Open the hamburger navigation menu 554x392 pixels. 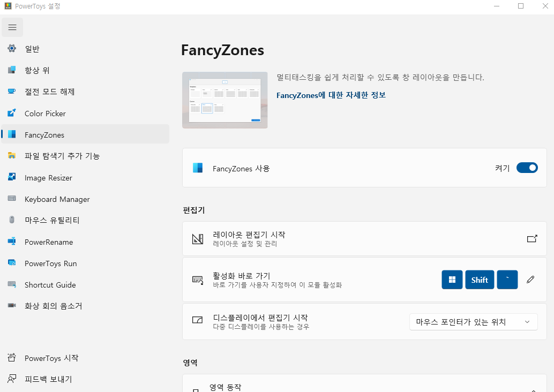[12, 27]
